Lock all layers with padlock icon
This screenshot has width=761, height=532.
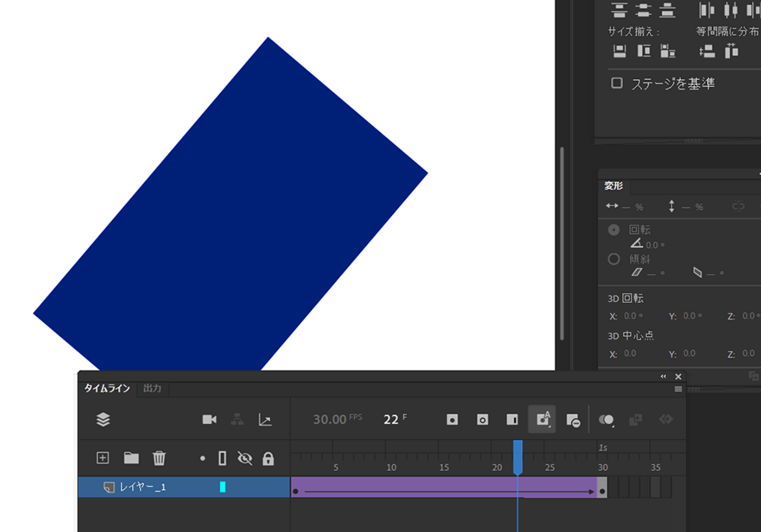tap(268, 459)
